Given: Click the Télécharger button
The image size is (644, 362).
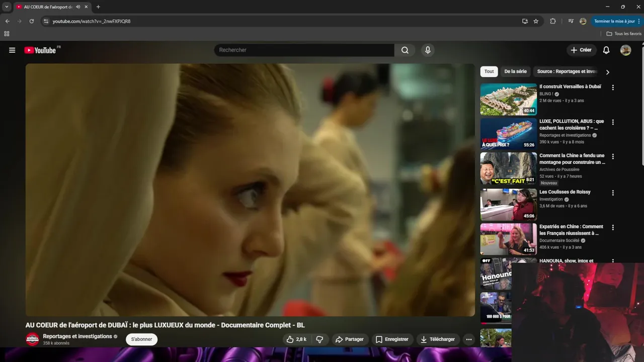Looking at the screenshot, I should (x=438, y=339).
